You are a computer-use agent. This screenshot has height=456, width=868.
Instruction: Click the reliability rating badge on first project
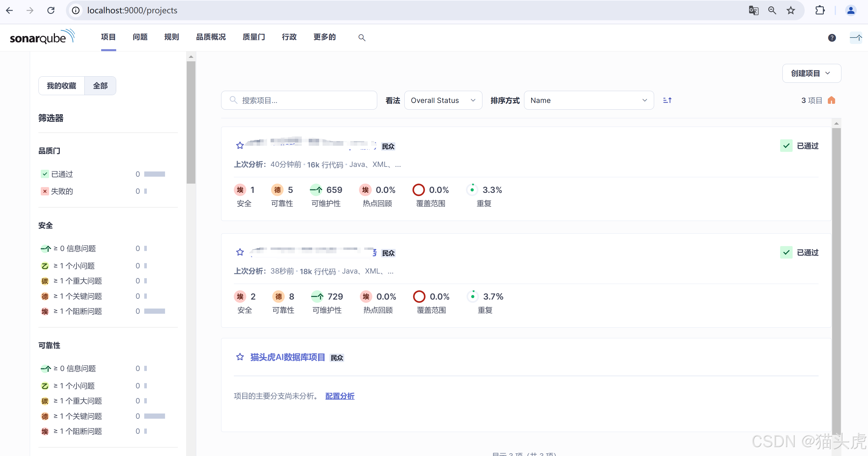[277, 189]
